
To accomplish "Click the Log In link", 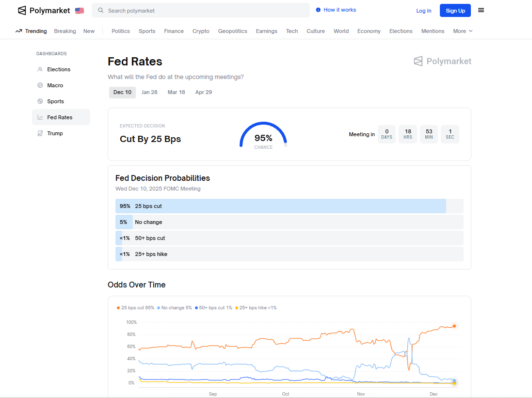I will pos(423,11).
